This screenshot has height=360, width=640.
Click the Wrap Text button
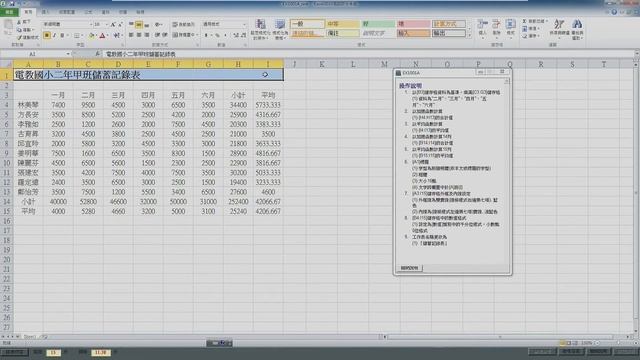(184, 24)
